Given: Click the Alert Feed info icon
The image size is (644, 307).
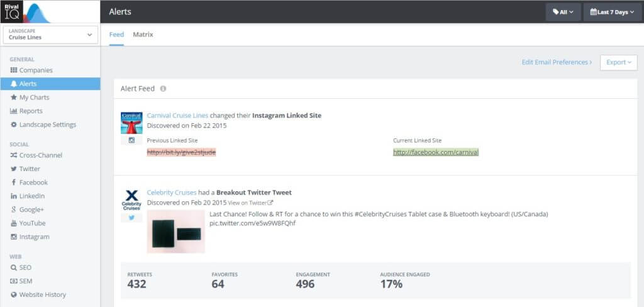Looking at the screenshot, I should click(163, 89).
